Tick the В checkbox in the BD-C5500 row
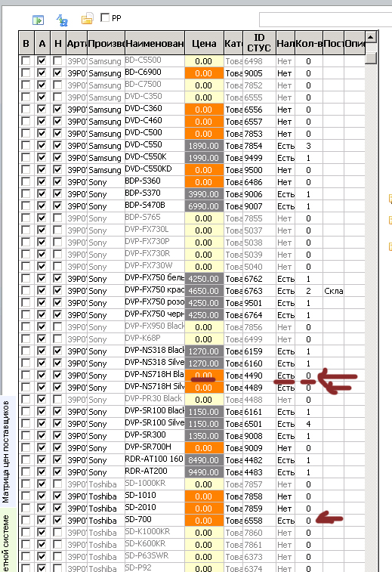This screenshot has height=572, width=392. pos(26,61)
